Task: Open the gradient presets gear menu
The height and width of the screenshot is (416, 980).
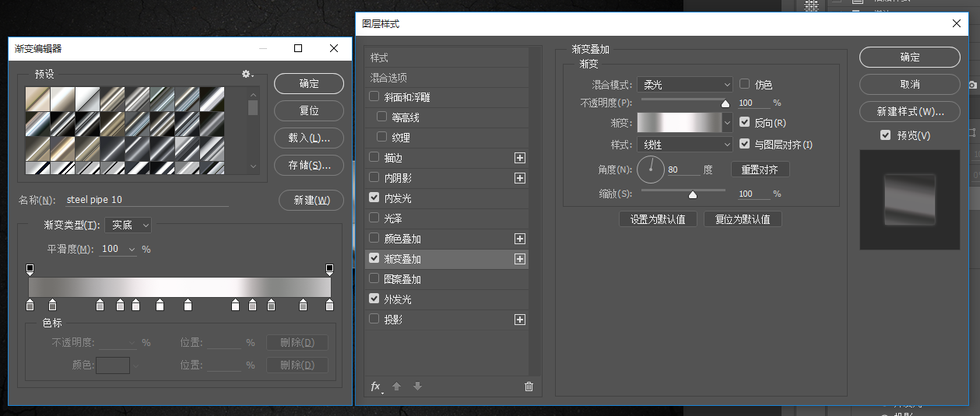Action: click(x=248, y=74)
